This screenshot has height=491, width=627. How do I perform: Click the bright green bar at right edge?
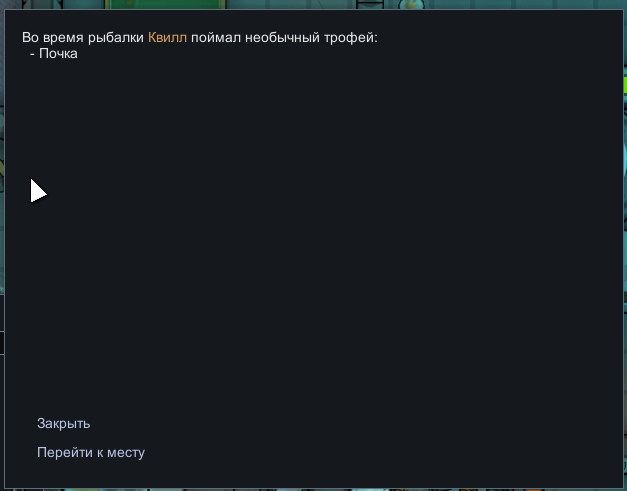[x=625, y=85]
